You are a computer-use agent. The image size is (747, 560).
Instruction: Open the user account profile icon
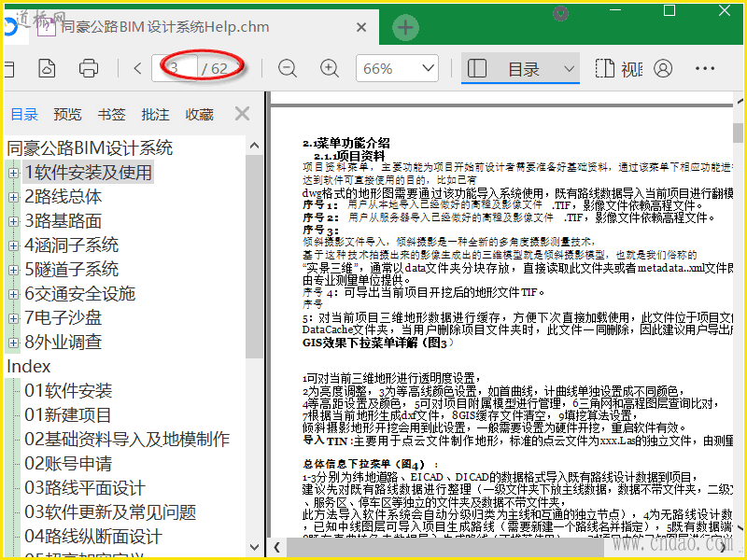click(663, 68)
